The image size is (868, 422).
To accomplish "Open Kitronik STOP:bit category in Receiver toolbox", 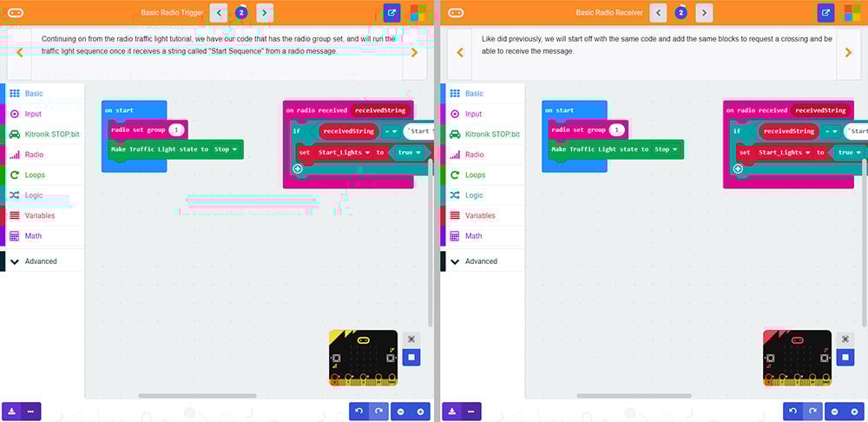I will point(483,134).
